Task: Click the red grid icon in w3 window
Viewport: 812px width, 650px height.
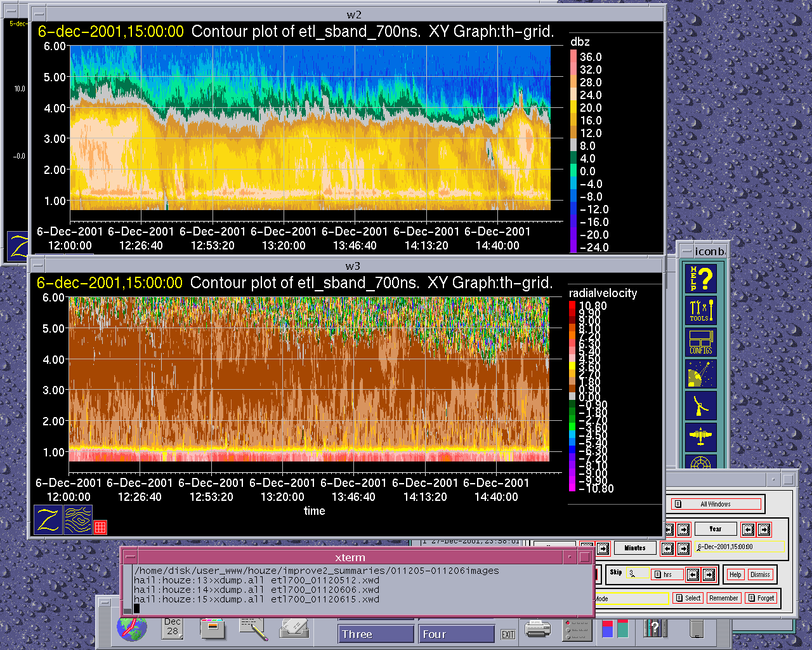Action: [100, 527]
